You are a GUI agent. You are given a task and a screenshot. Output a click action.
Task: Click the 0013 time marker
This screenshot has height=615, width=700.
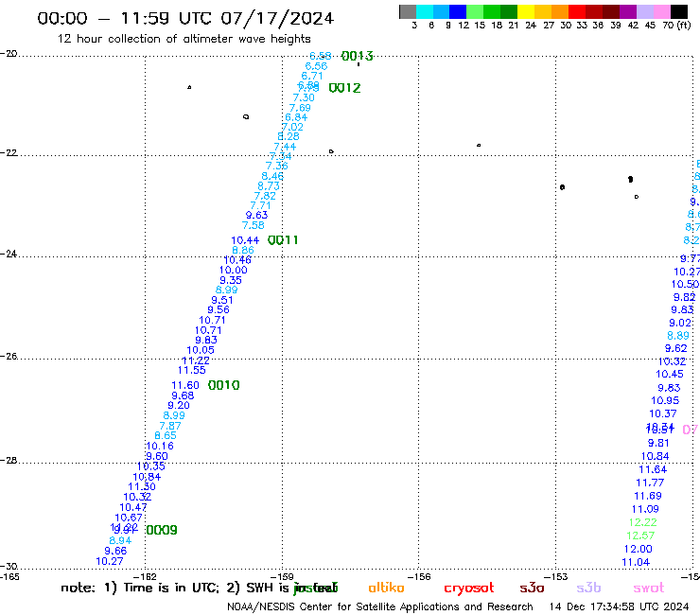(x=358, y=56)
